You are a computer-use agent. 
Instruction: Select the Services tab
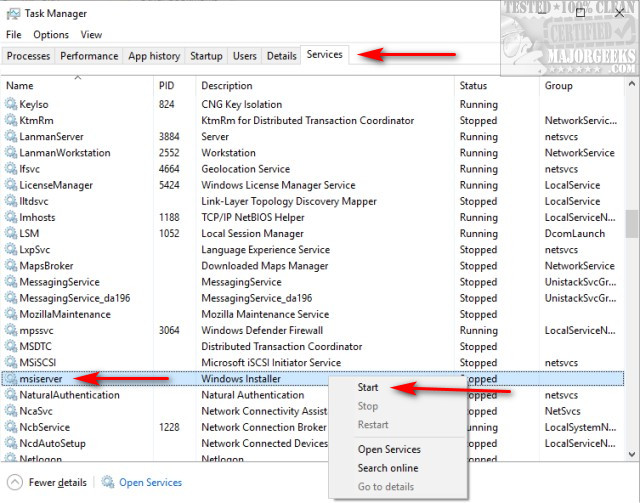(x=324, y=55)
